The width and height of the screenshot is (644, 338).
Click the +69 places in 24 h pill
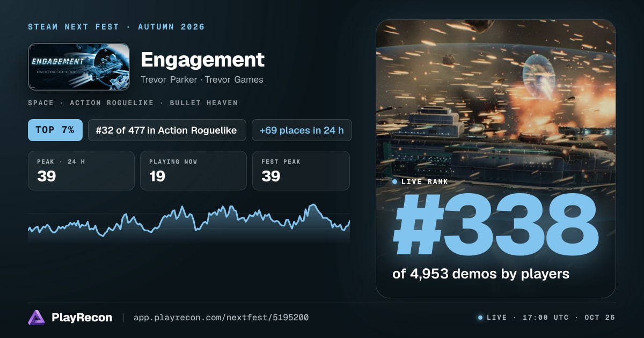pyautogui.click(x=302, y=130)
